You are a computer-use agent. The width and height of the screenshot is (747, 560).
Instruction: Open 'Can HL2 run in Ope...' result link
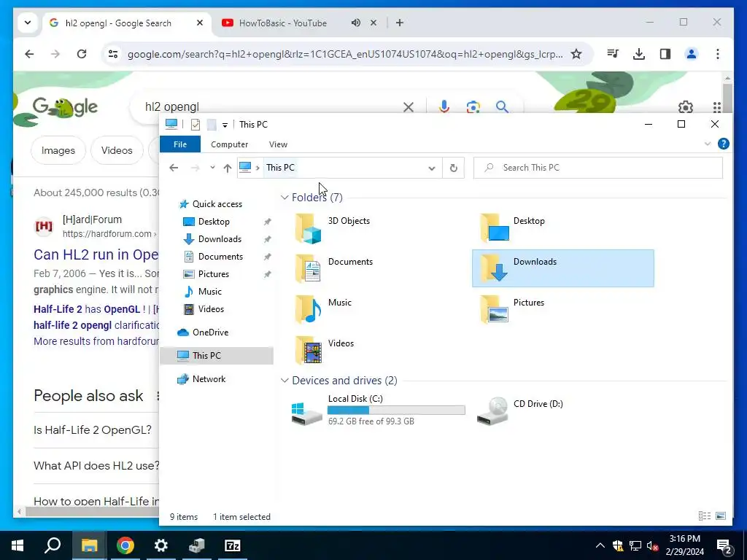[x=96, y=254]
